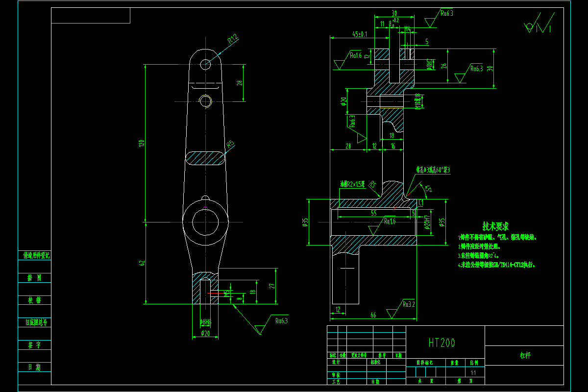Click the '62' vertical dimension text
Image resolution: width=588 pixels, height=392 pixels.
142,263
